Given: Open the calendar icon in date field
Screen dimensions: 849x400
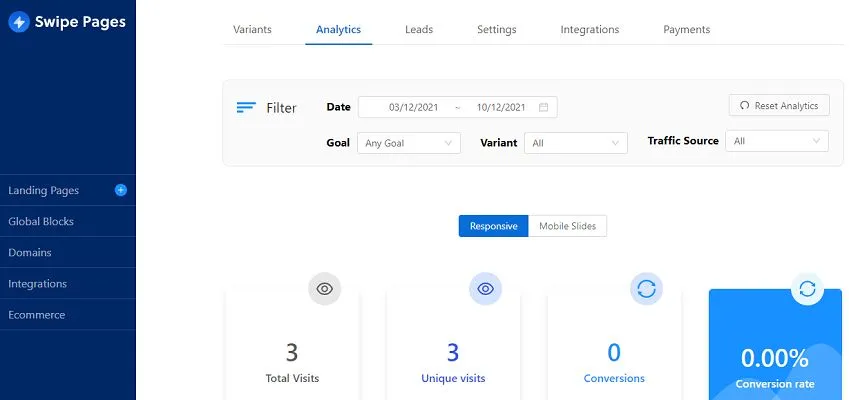Looking at the screenshot, I should point(543,107).
